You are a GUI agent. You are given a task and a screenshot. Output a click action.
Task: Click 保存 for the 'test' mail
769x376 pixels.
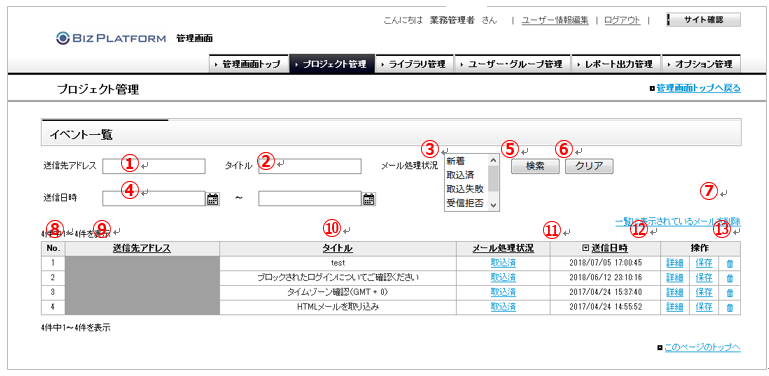[x=704, y=263]
